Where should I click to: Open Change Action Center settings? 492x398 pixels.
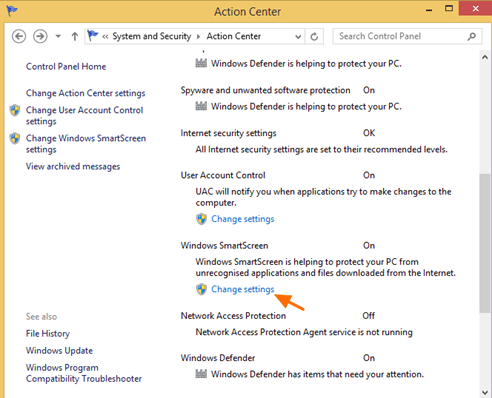[86, 93]
